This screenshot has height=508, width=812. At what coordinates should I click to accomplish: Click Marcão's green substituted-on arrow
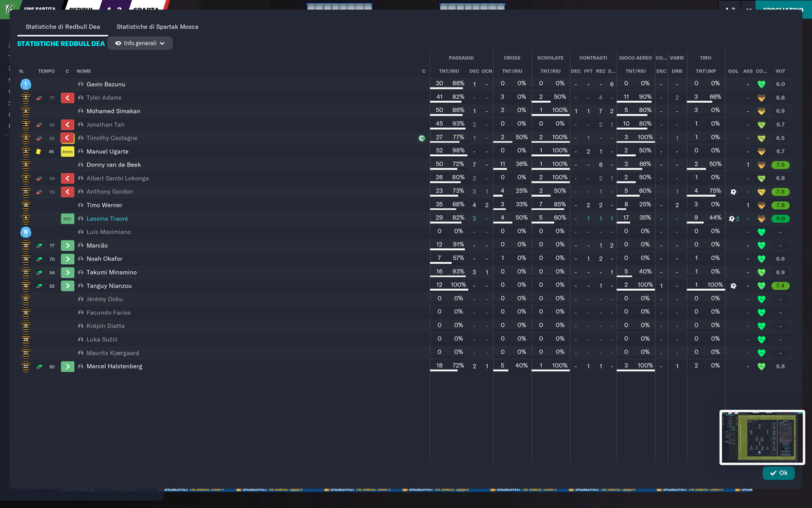(68, 245)
